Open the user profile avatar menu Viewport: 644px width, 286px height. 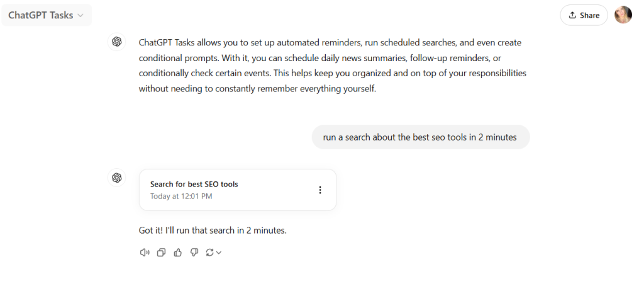click(623, 15)
